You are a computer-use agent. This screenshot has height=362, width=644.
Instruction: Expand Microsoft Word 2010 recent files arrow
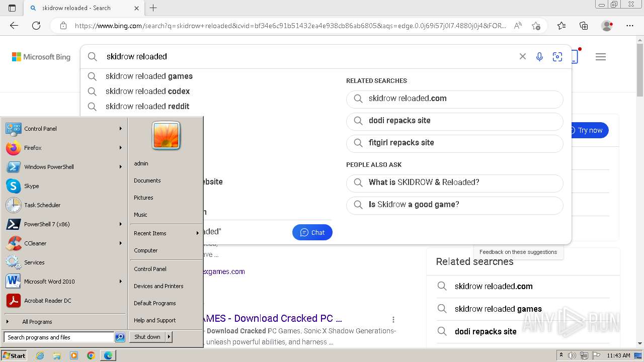click(121, 282)
